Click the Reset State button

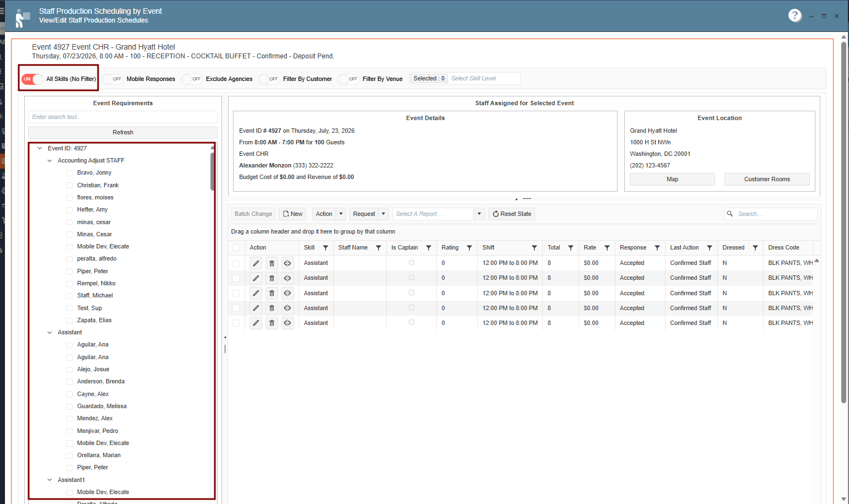[512, 214]
